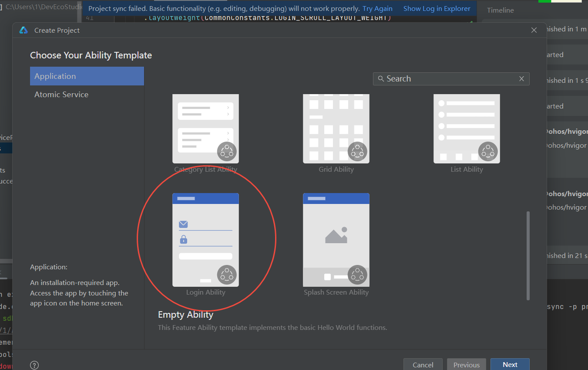Click the template Search field
This screenshot has width=588, height=370.
click(x=451, y=79)
